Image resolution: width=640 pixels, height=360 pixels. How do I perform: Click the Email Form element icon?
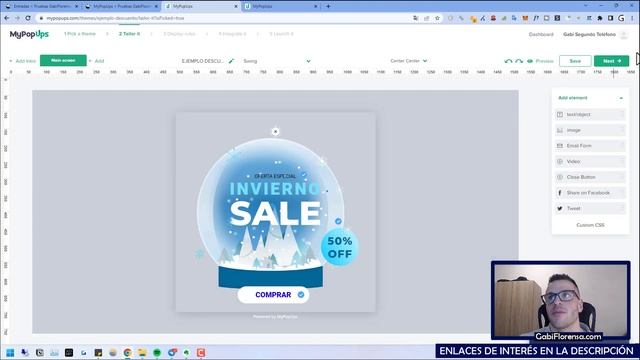[560, 146]
